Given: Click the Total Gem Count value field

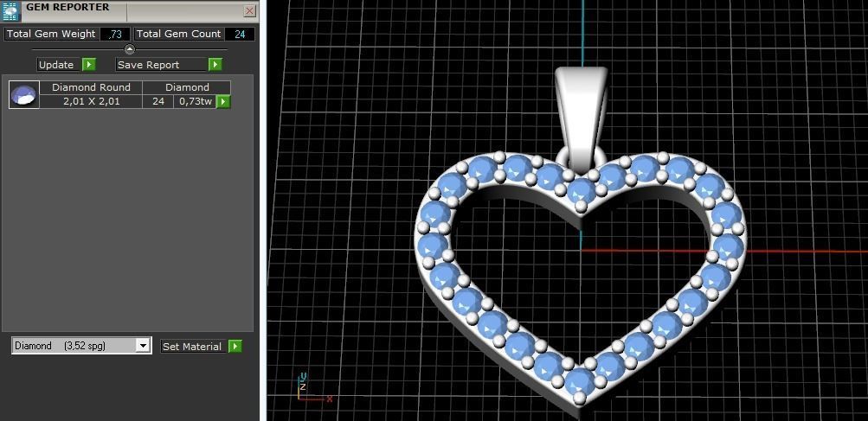Looking at the screenshot, I should click(x=241, y=35).
